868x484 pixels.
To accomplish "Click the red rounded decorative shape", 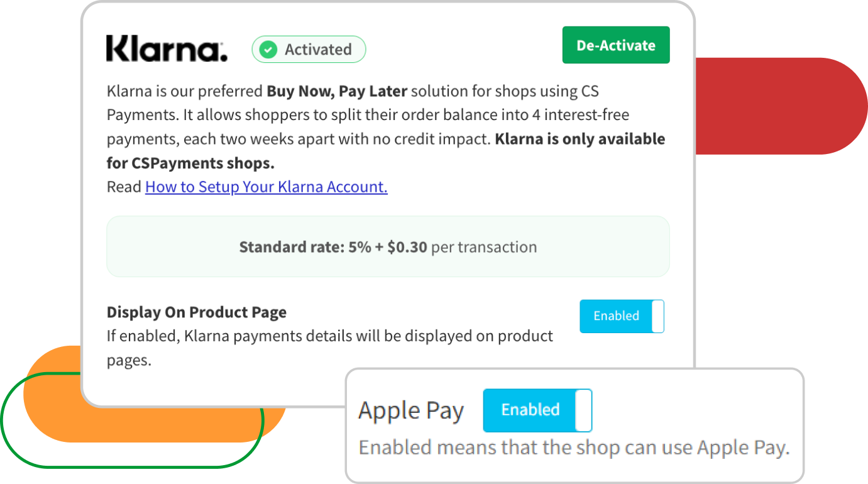I will pyautogui.click(x=786, y=106).
